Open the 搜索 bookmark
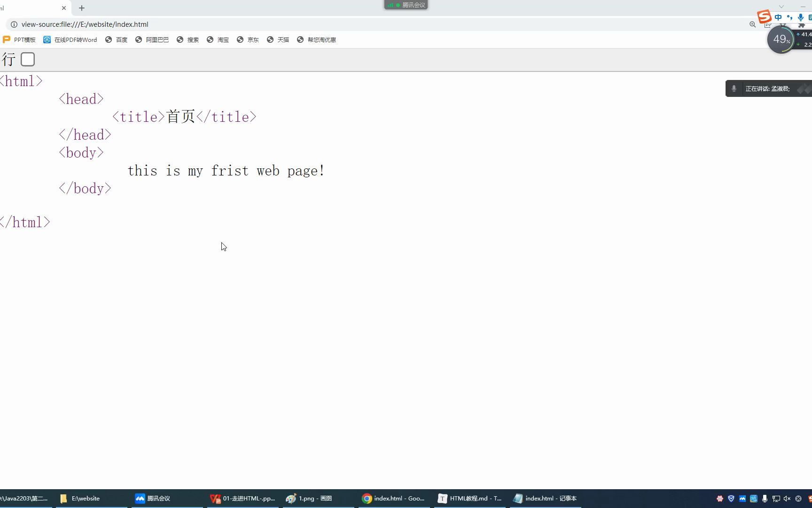Screen dimensions: 812x508 tap(187, 40)
